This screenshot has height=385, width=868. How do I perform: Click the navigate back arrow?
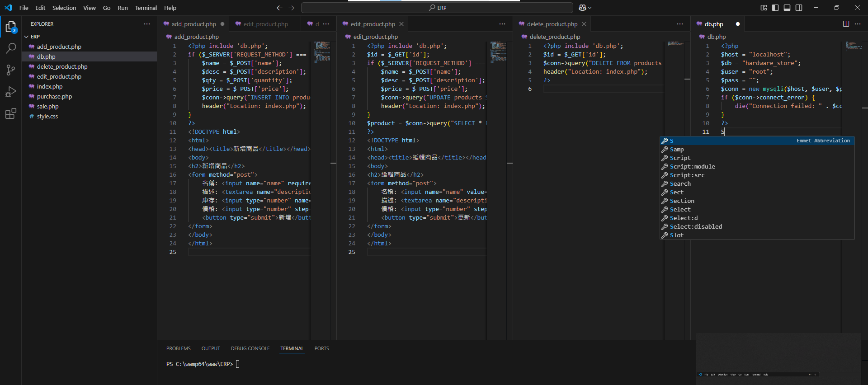279,8
